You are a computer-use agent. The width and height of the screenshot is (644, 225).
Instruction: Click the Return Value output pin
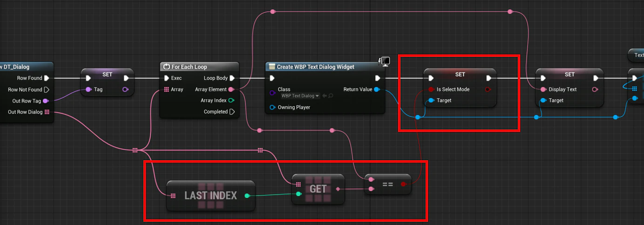[x=376, y=89]
